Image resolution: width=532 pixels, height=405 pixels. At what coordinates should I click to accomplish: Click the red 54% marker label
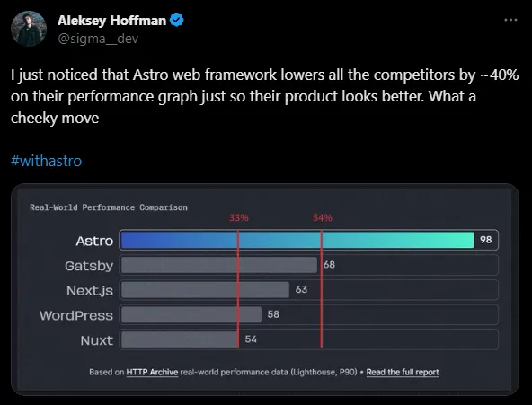click(x=323, y=218)
